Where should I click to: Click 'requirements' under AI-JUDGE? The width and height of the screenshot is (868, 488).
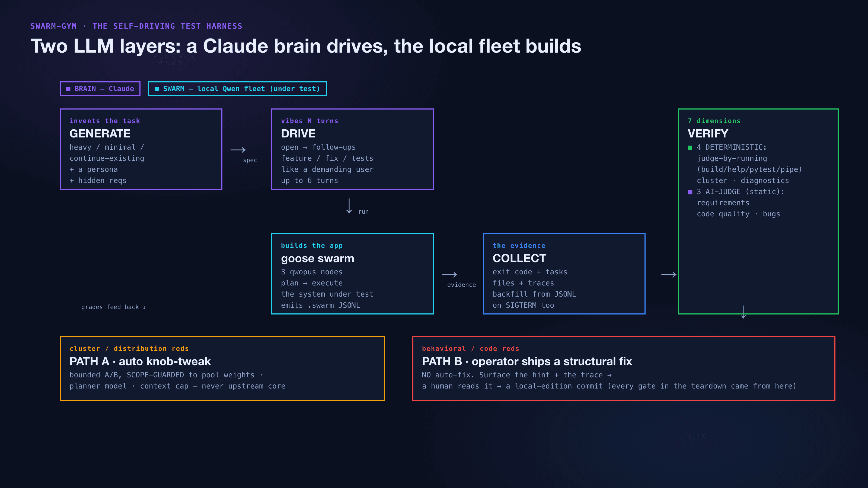[x=723, y=203]
